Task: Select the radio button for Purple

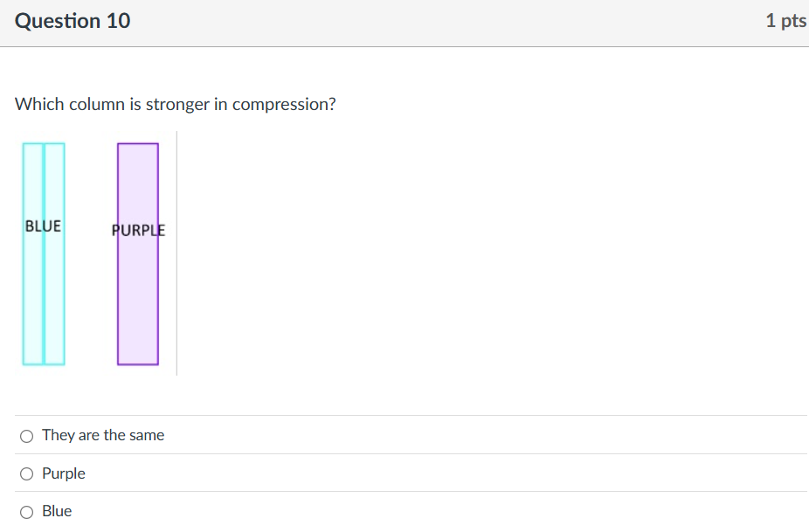Action: [27, 473]
